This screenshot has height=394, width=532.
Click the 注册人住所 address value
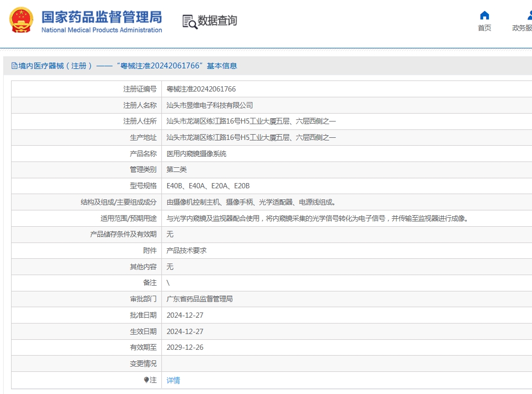tap(251, 121)
